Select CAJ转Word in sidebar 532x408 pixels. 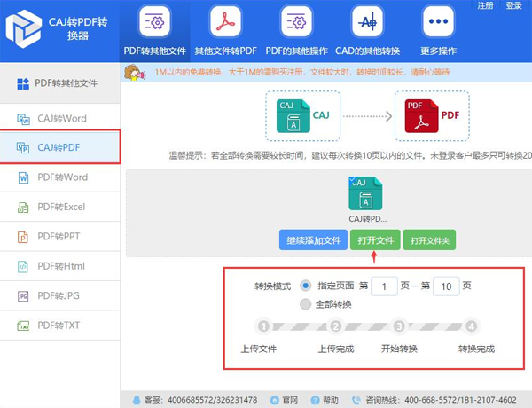[60, 119]
